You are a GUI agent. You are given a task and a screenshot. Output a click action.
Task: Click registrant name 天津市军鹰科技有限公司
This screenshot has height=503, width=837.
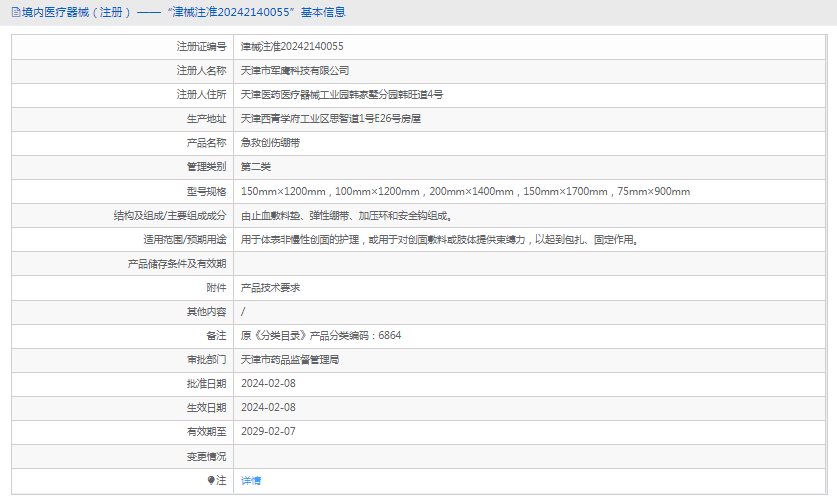tap(295, 70)
